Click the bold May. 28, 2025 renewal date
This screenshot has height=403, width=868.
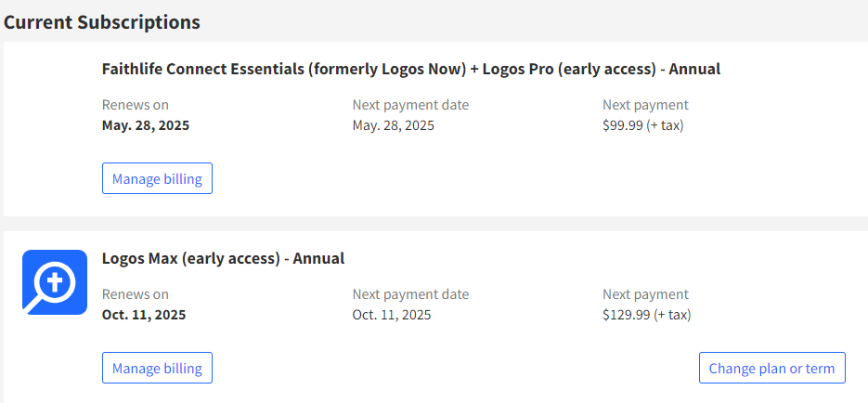(146, 125)
